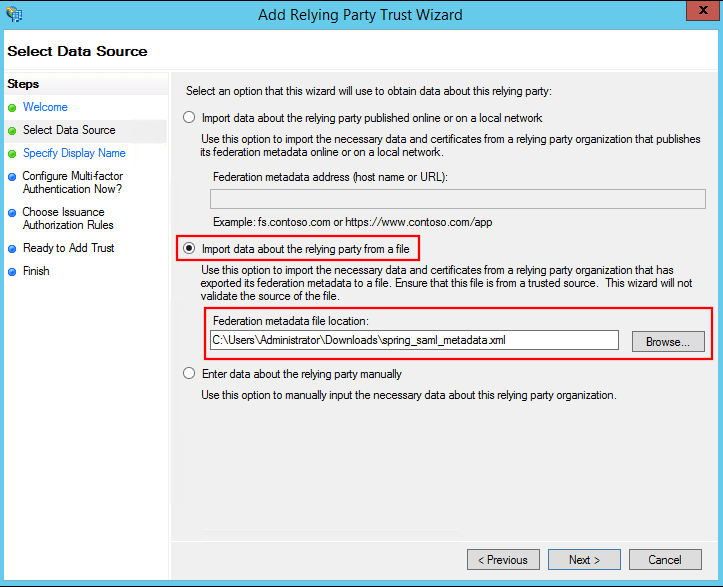Go back with the Previous button
Viewport: 723px width, 587px height.
click(503, 559)
